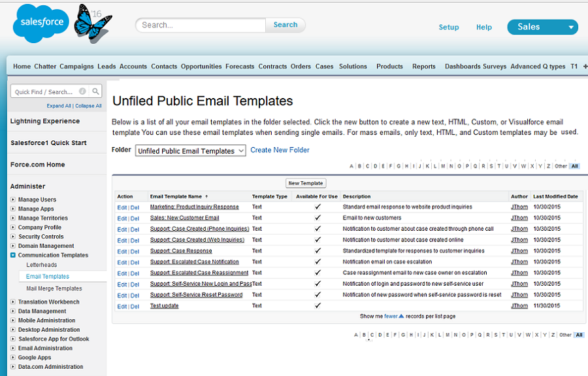The height and width of the screenshot is (376, 588).
Task: Open the Home tab
Action: (22, 67)
